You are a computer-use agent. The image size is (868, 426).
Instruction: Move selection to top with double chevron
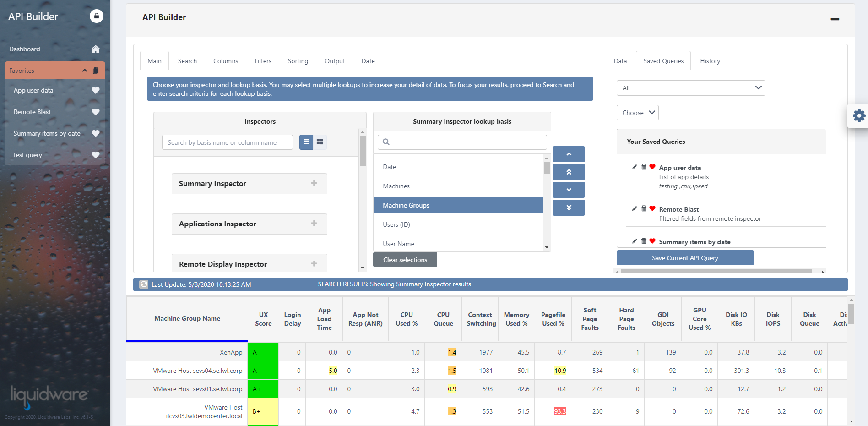pos(569,172)
